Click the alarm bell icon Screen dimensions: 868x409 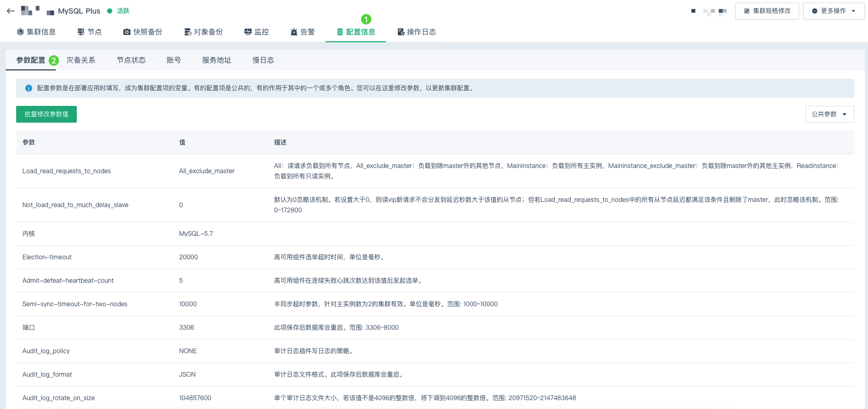point(294,32)
